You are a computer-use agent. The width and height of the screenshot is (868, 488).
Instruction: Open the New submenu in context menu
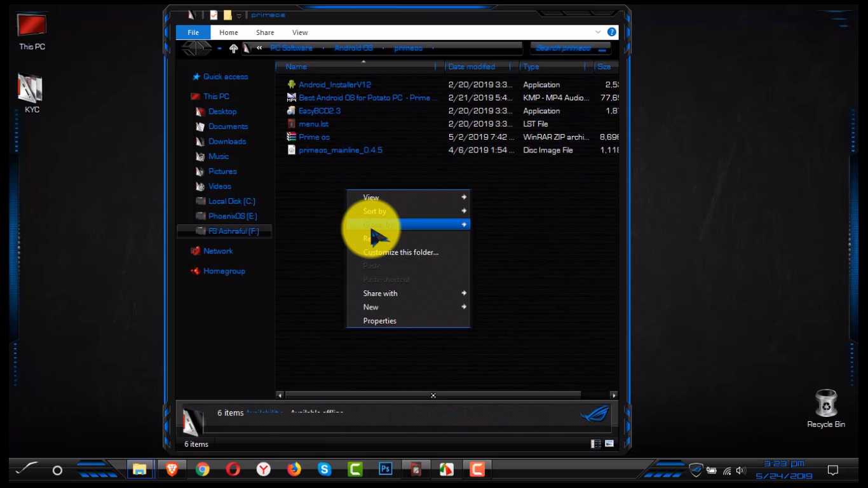[x=408, y=307]
